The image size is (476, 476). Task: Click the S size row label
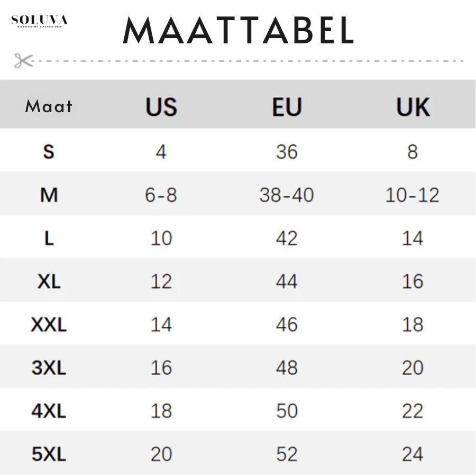point(49,152)
